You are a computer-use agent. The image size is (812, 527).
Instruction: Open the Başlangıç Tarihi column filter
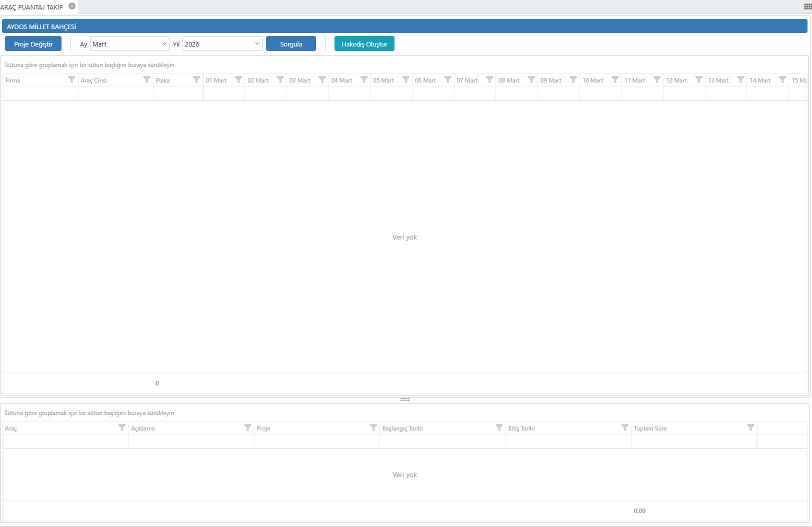click(499, 428)
